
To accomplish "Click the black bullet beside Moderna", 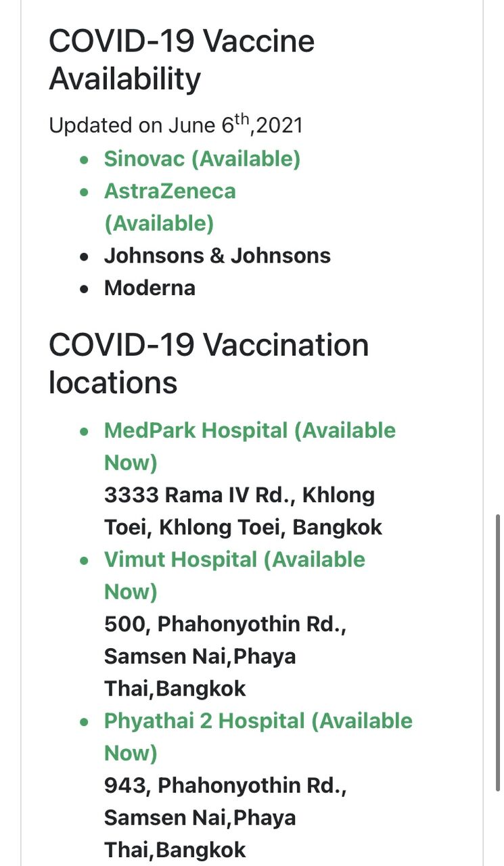I will tap(84, 289).
